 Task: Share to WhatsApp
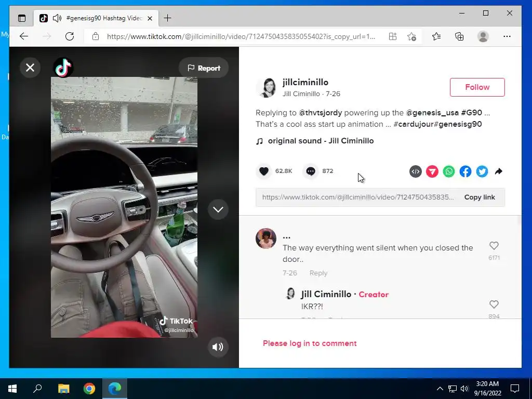448,171
